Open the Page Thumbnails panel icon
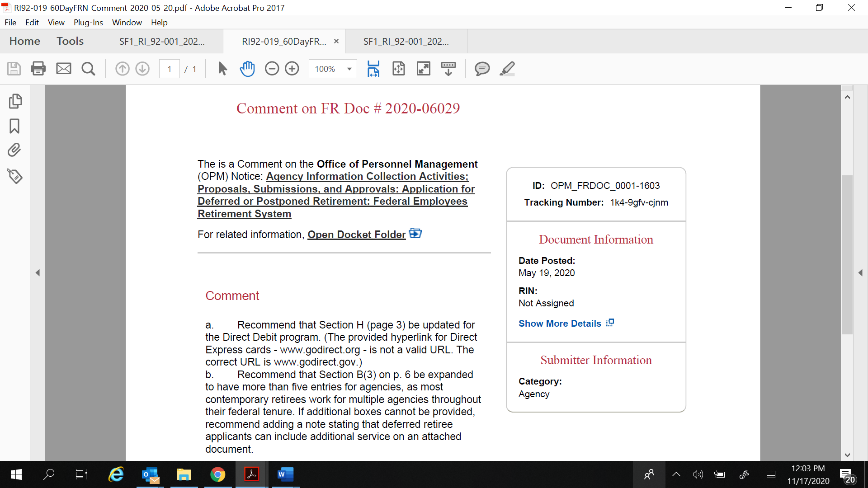This screenshot has width=868, height=488. click(15, 101)
